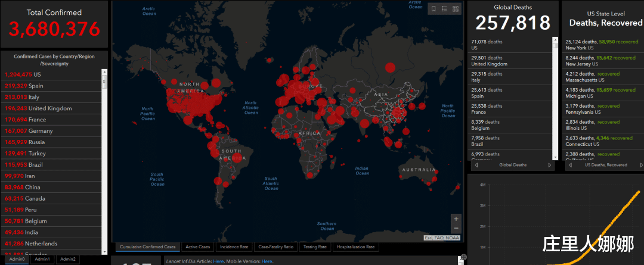Select Turkey in confirmed cases list
The height and width of the screenshot is (265, 644).
click(x=51, y=154)
